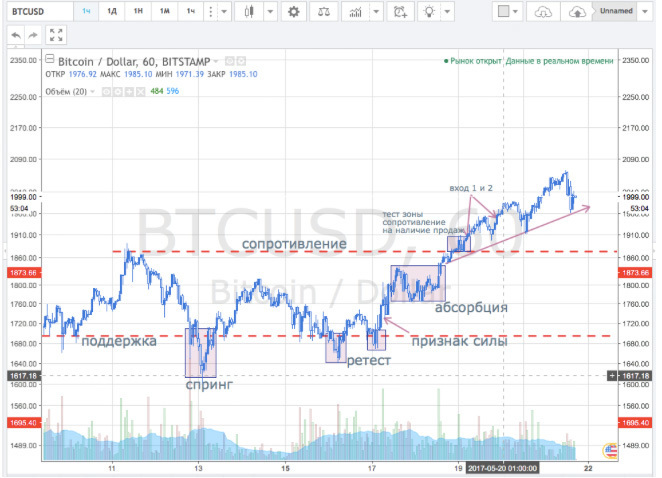662x478 pixels.
Task: Click the compare symbols scales icon
Action: pyautogui.click(x=324, y=11)
